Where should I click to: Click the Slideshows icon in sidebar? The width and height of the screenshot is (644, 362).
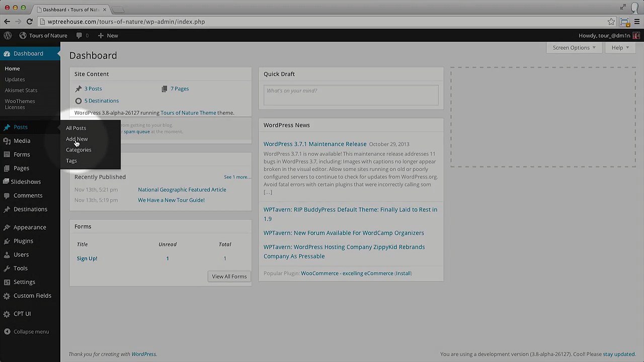(x=7, y=182)
